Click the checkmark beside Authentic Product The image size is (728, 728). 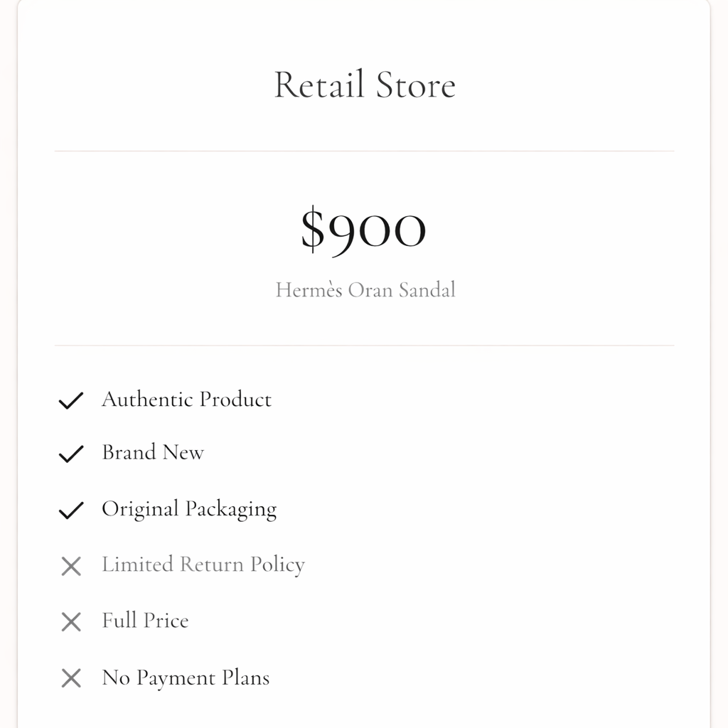(x=71, y=401)
